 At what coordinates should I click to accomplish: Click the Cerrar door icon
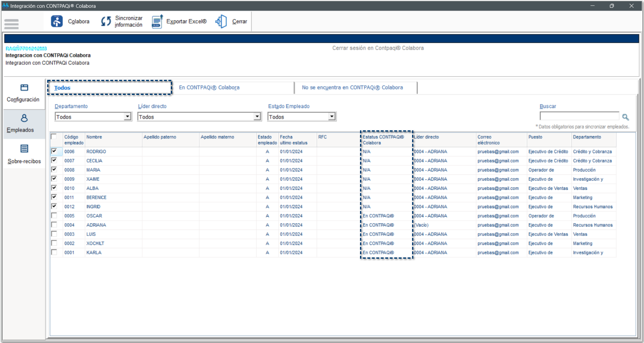tap(221, 21)
